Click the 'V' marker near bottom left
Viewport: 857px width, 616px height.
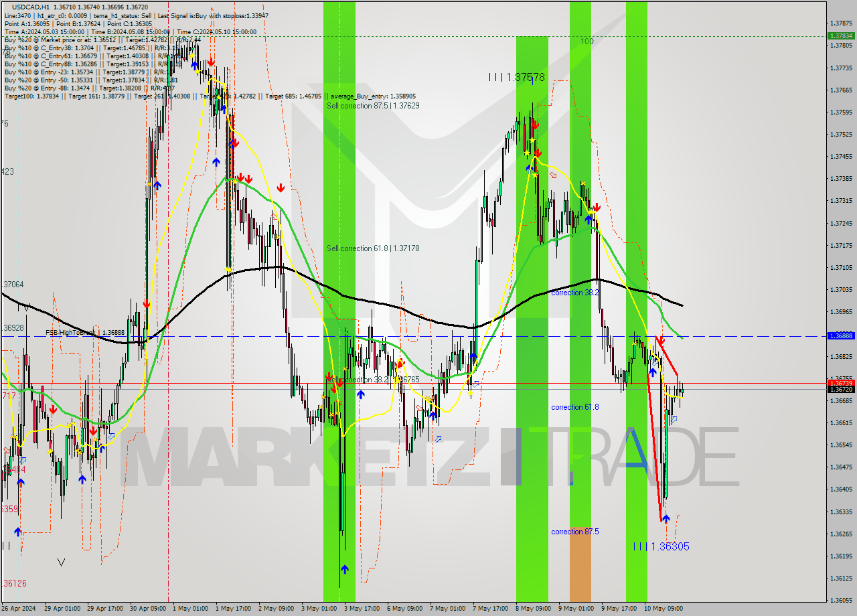click(62, 562)
